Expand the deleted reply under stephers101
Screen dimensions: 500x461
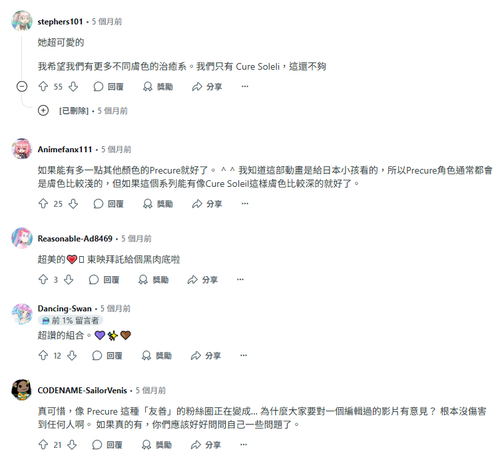pos(43,110)
